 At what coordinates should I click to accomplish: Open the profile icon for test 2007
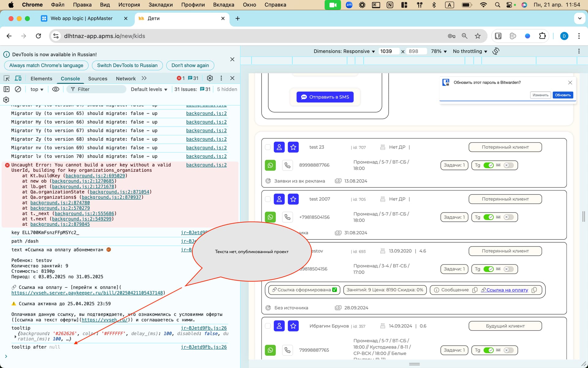click(279, 199)
